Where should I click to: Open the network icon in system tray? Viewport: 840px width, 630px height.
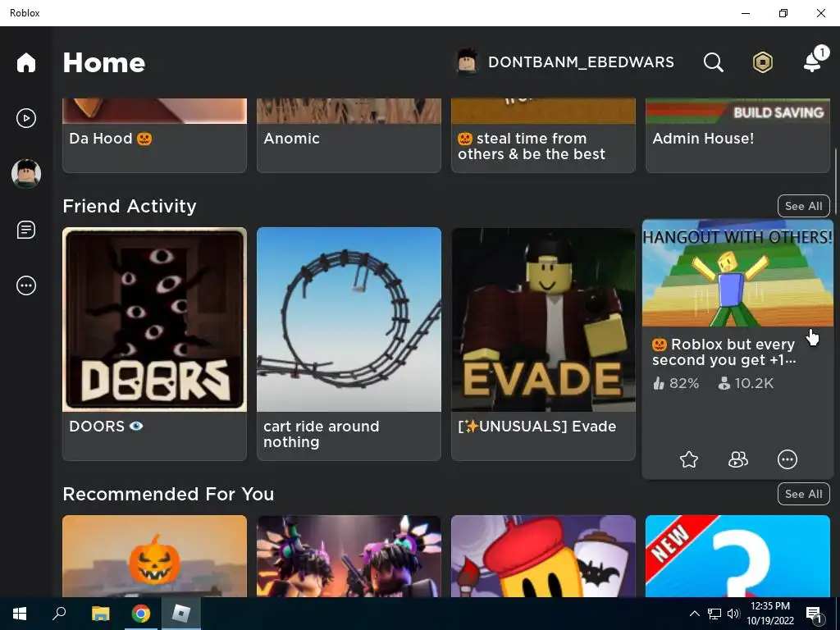coord(714,614)
